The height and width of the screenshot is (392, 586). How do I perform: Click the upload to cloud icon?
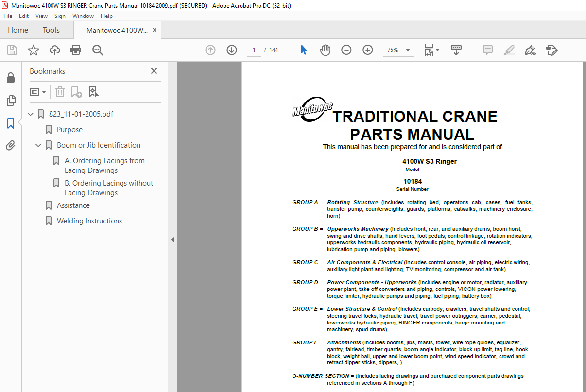[x=55, y=50]
